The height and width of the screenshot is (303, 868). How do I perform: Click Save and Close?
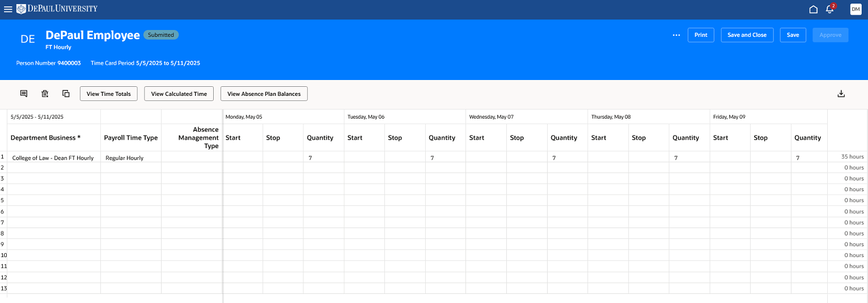coord(747,35)
